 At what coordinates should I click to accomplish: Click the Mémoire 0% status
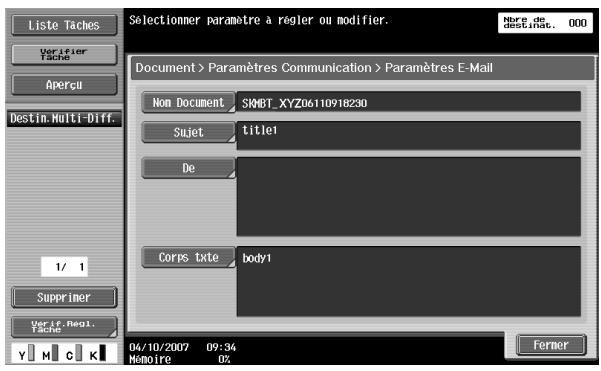180,360
